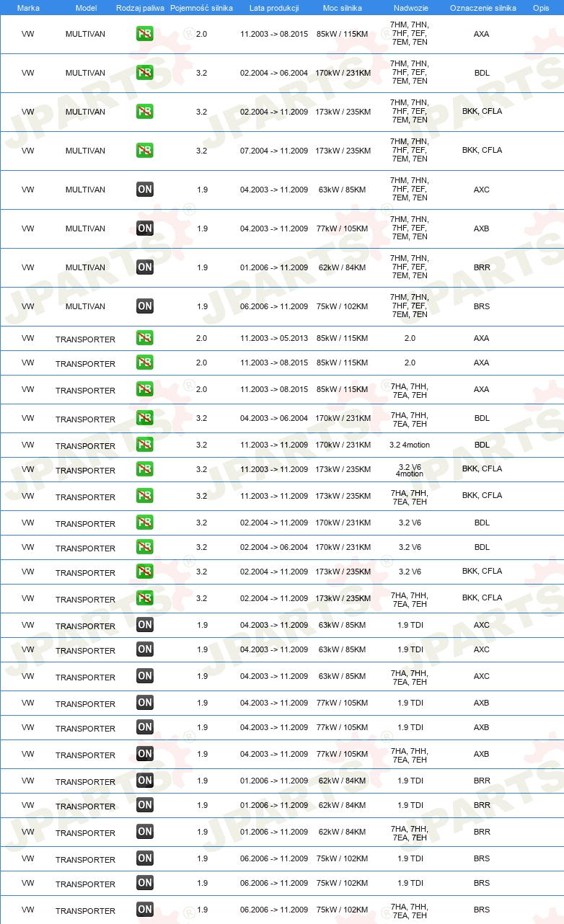564x924 pixels.
Task: Click petrol icon in Transporter 11.2003 BKK 7HA row
Action: [x=145, y=496]
